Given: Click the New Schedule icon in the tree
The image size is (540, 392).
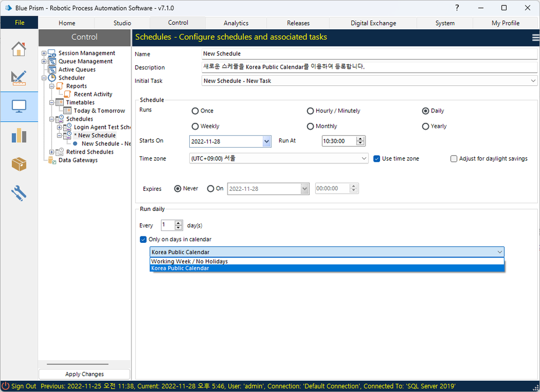Looking at the screenshot, I should click(x=68, y=135).
